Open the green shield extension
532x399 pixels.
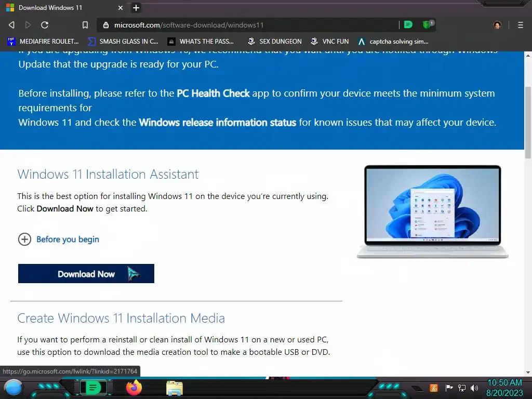tap(428, 24)
